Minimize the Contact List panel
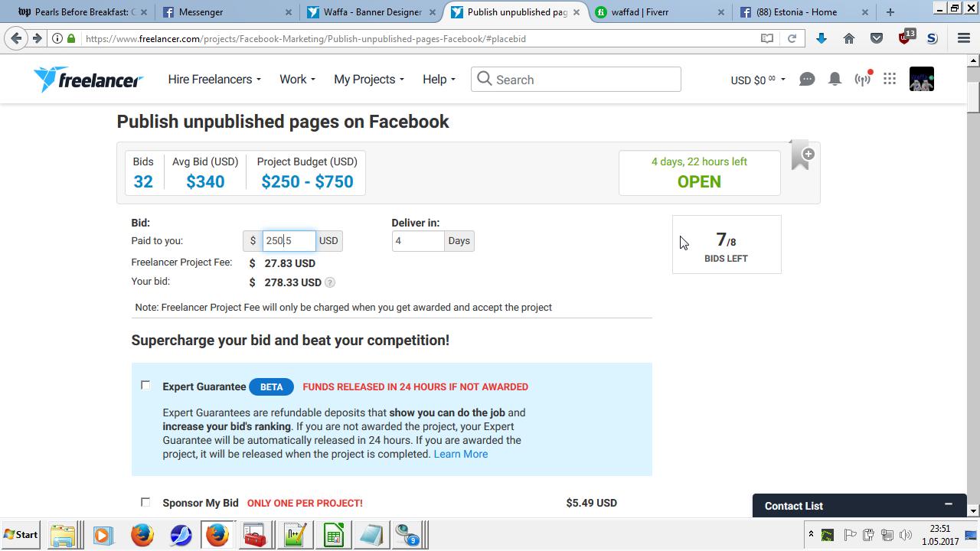This screenshot has width=980, height=551. [949, 504]
